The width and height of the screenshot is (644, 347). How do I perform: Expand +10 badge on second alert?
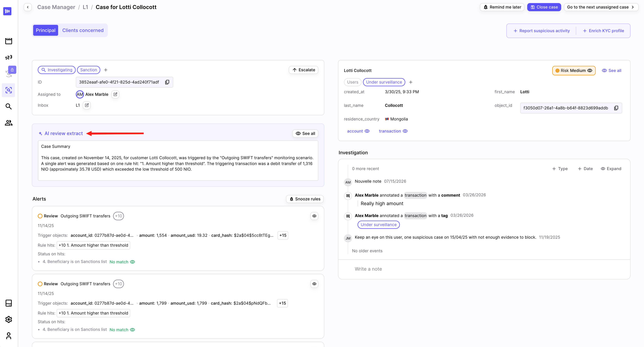(x=118, y=284)
